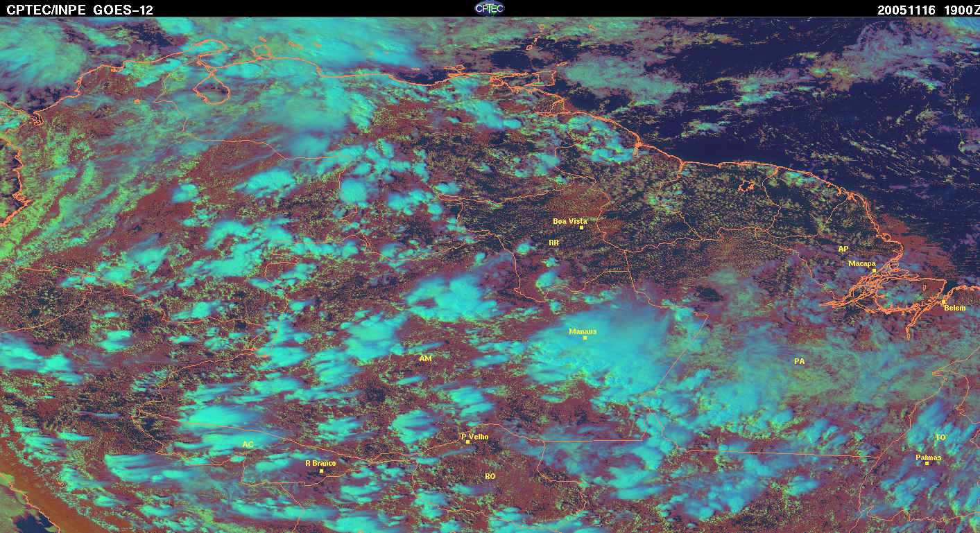
Task: Click the 'R Branco' city label
Action: 320,463
